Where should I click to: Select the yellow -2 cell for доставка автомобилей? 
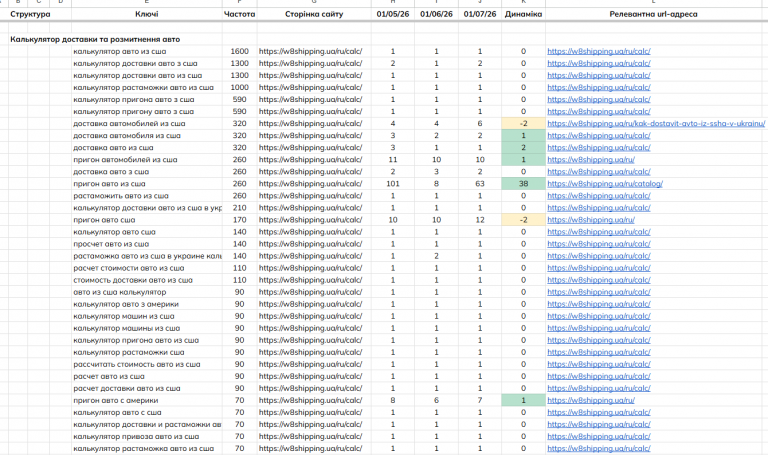click(x=523, y=123)
